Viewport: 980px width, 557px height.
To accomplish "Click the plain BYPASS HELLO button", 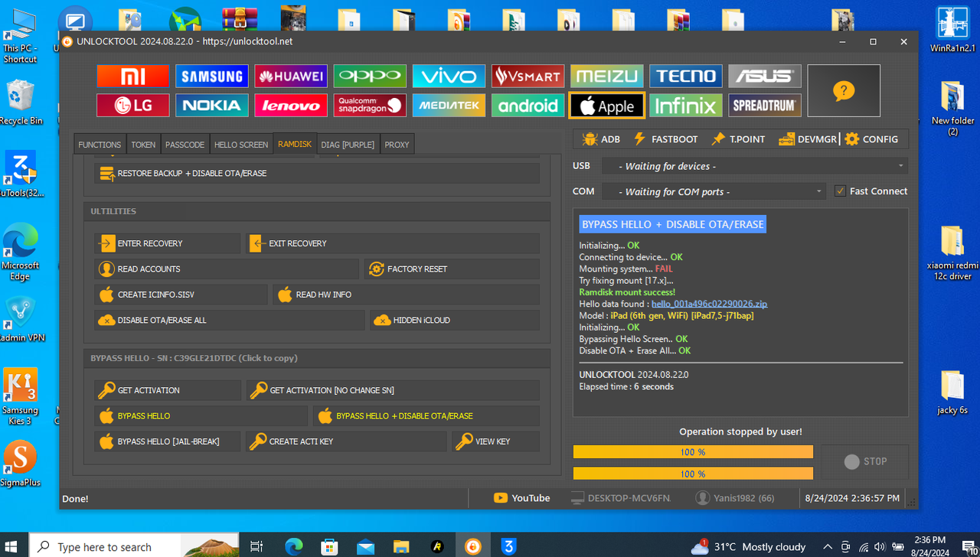I will click(x=201, y=416).
